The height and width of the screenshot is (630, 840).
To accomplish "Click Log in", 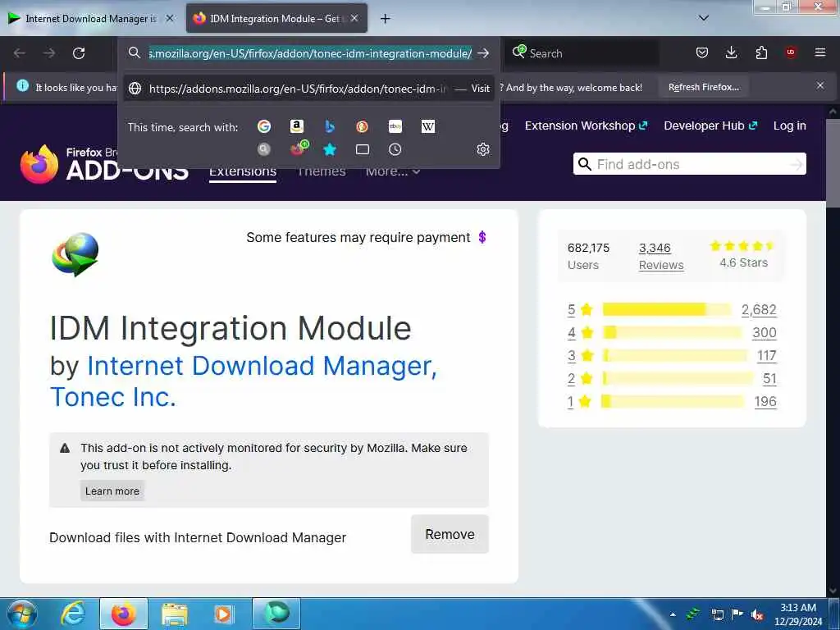I will point(789,126).
